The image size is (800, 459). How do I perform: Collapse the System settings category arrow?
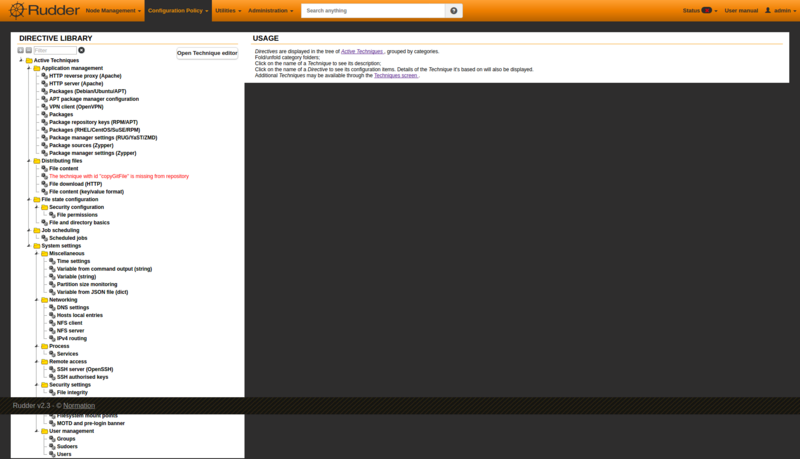point(29,246)
